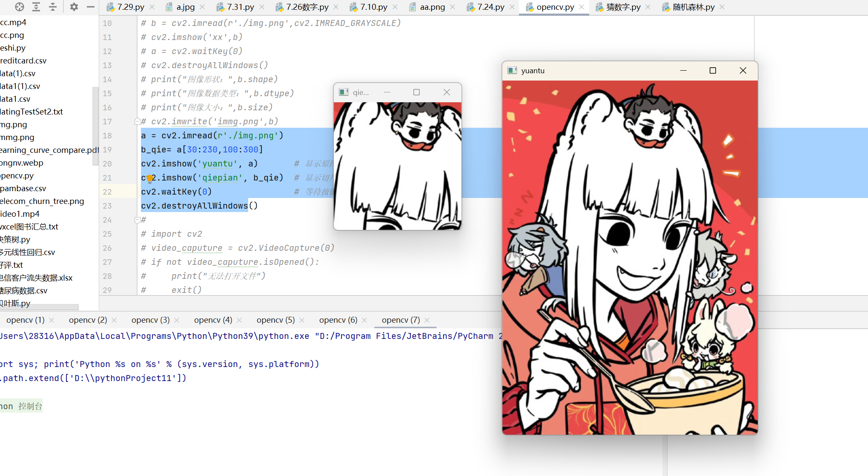Click the intention lightbulb on line 21
The image size is (868, 476).
pos(149,178)
